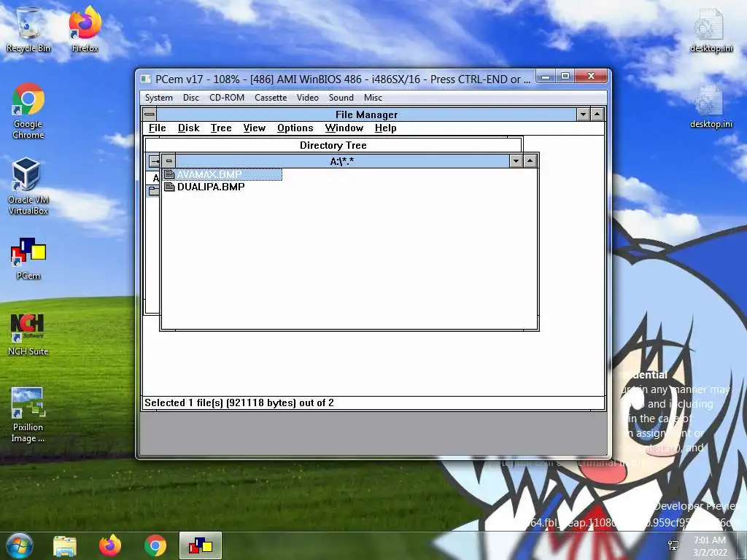Minimize File Manager with the down arrow
Image resolution: width=747 pixels, height=560 pixels.
(583, 114)
